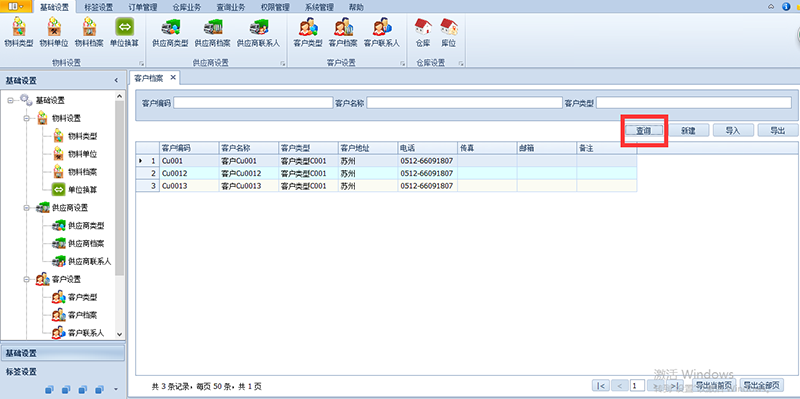800x399 pixels.
Task: Switch to the 仓库业务 ribbon tab
Action: [x=187, y=7]
